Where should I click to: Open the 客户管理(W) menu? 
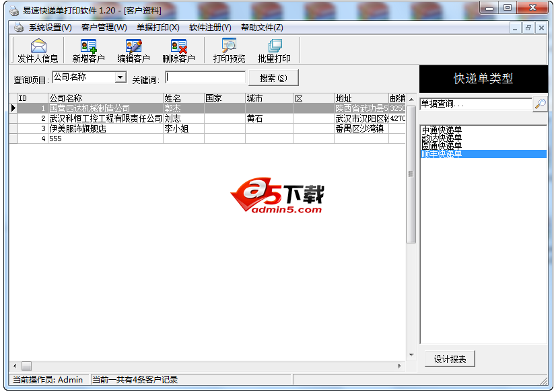point(104,28)
